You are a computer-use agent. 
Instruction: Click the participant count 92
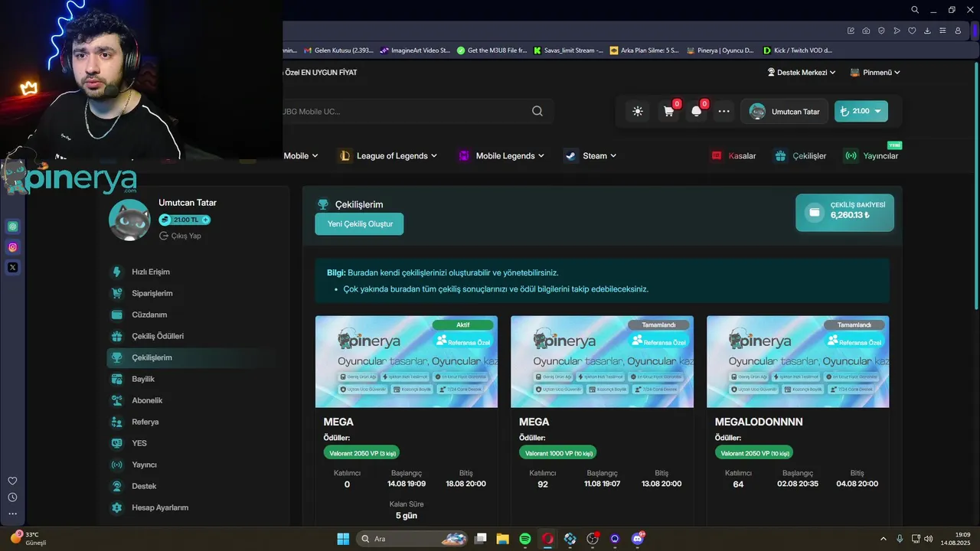tap(543, 484)
